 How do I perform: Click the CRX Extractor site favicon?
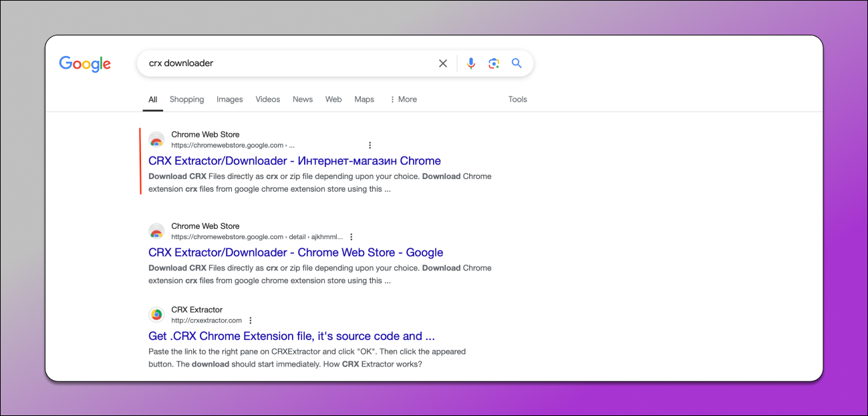(x=156, y=315)
